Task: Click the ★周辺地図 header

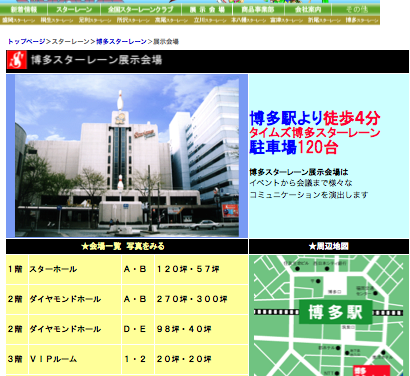Action: click(x=329, y=246)
